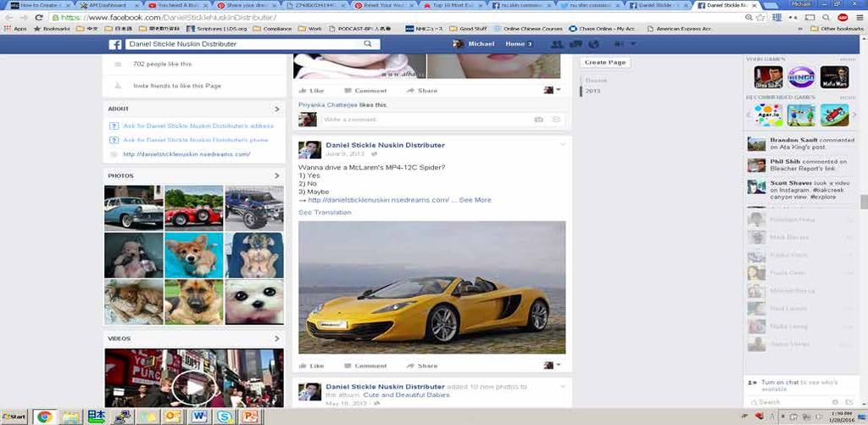The height and width of the screenshot is (425, 868).
Task: Open PowerPoint from the taskbar
Action: tap(250, 417)
